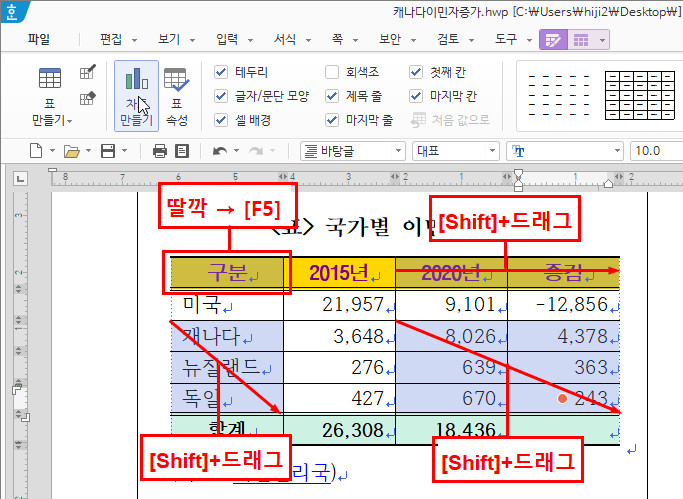The image size is (683, 499).
Task: Click the save disk icon
Action: tap(108, 151)
